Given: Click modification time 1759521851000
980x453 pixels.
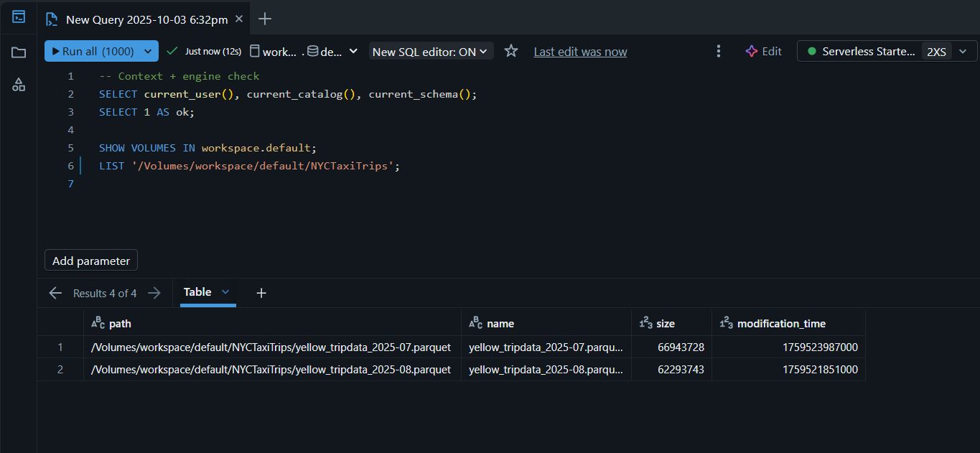Looking at the screenshot, I should click(x=820, y=370).
